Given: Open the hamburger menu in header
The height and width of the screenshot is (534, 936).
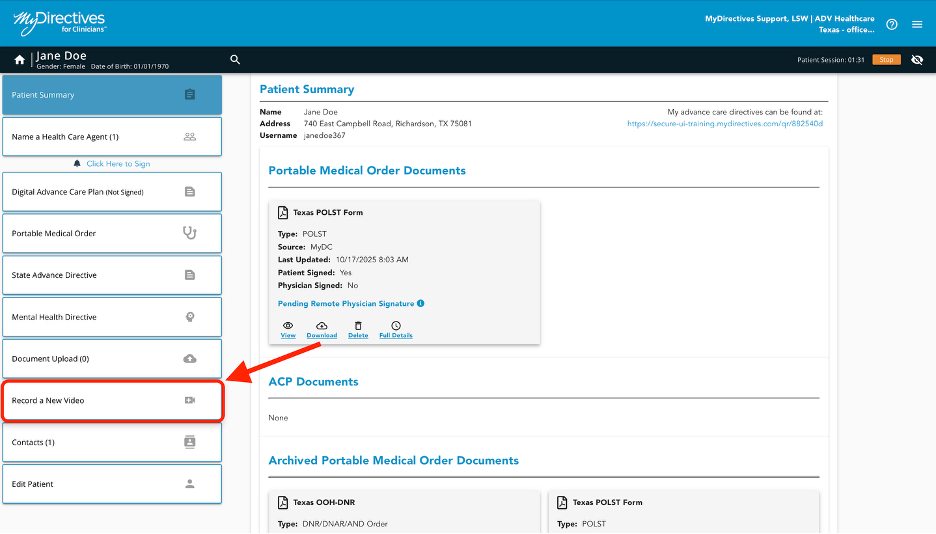Looking at the screenshot, I should click(x=917, y=24).
